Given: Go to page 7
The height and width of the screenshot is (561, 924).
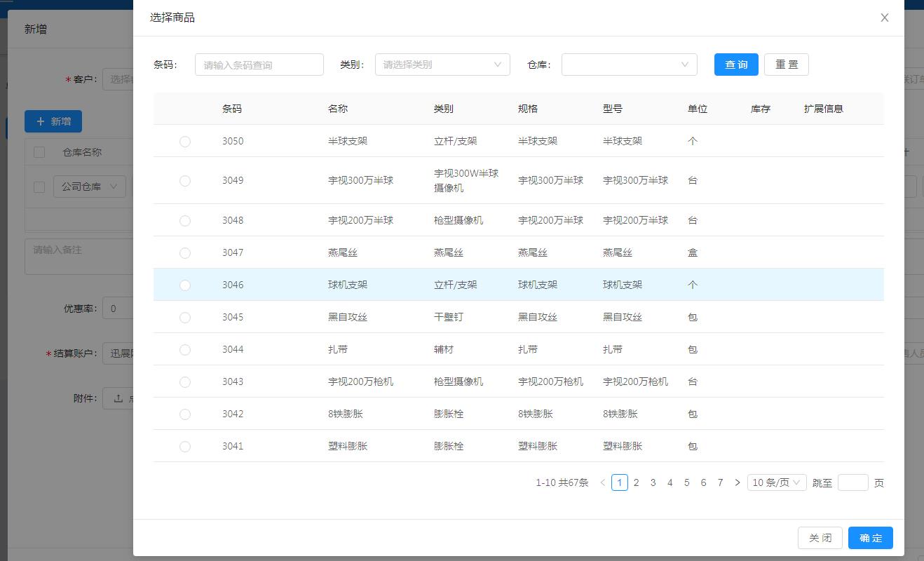Looking at the screenshot, I should click(x=721, y=482).
